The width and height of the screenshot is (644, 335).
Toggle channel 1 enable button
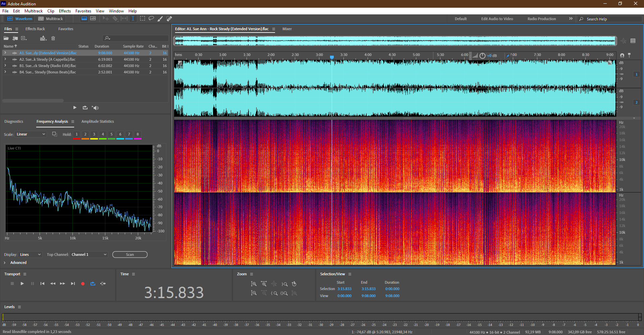[636, 74]
